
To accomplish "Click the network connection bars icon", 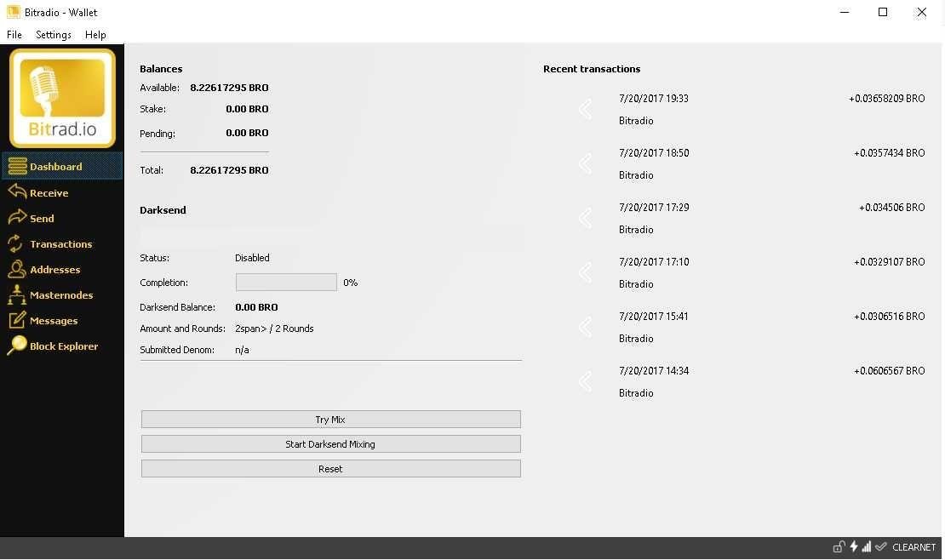I will tap(866, 546).
